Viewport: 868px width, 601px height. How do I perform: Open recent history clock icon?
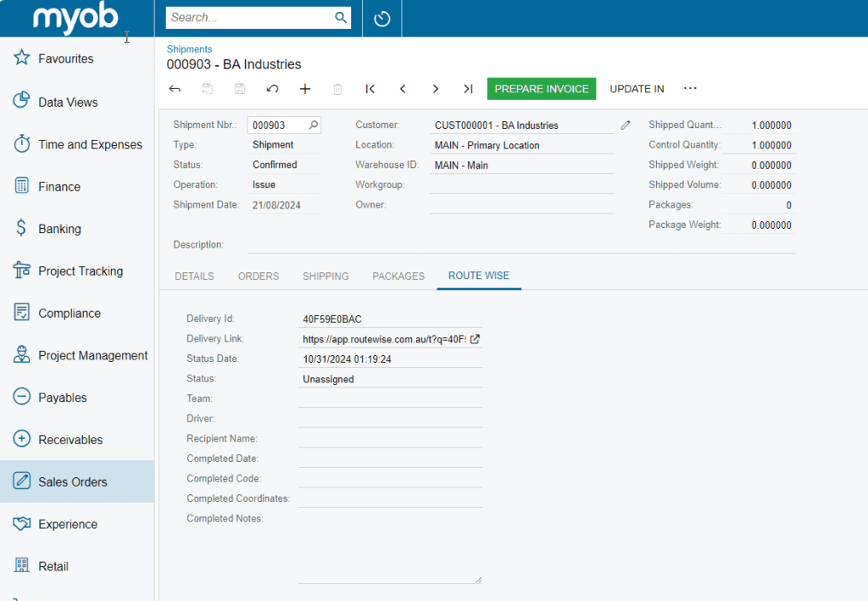pos(382,18)
